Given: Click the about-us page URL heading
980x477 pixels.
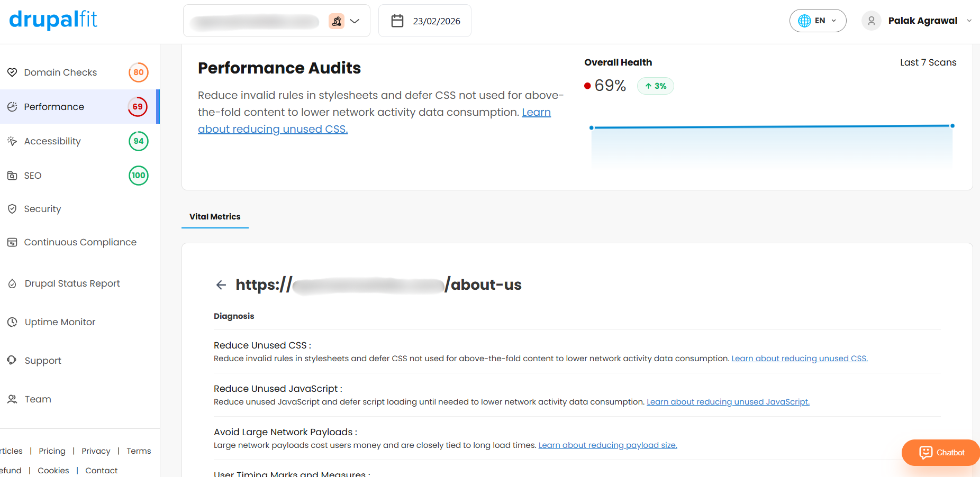Looking at the screenshot, I should coord(378,285).
